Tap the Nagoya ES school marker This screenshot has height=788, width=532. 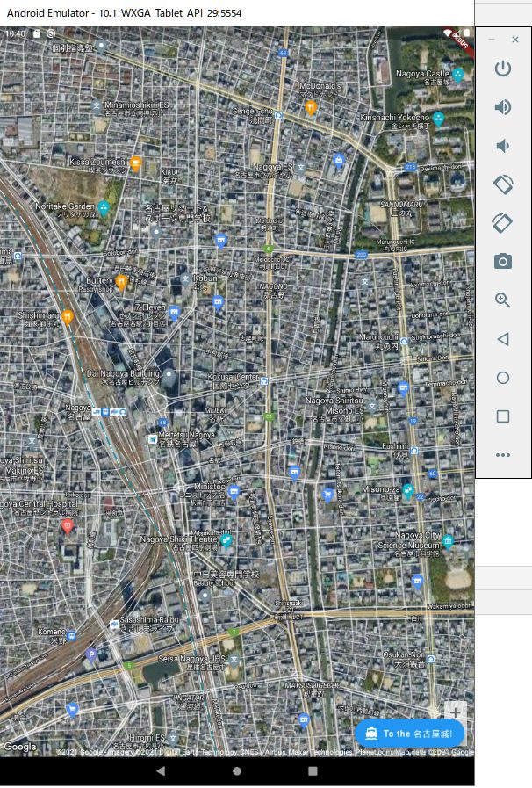[301, 167]
